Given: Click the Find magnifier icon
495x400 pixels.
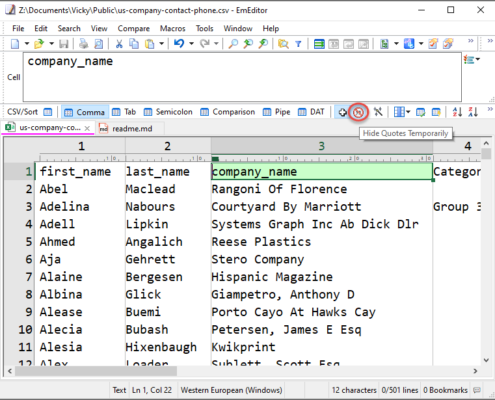Looking at the screenshot, I should click(233, 44).
